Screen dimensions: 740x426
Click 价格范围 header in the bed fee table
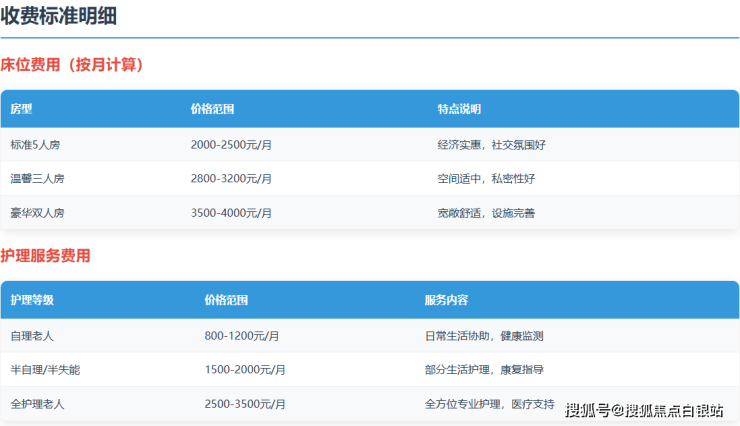coord(212,109)
